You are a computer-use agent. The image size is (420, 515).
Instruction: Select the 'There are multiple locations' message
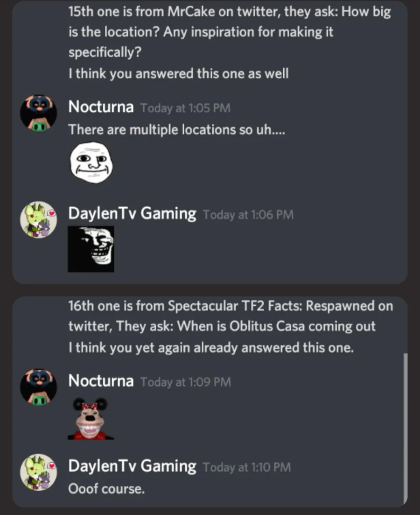(x=177, y=130)
